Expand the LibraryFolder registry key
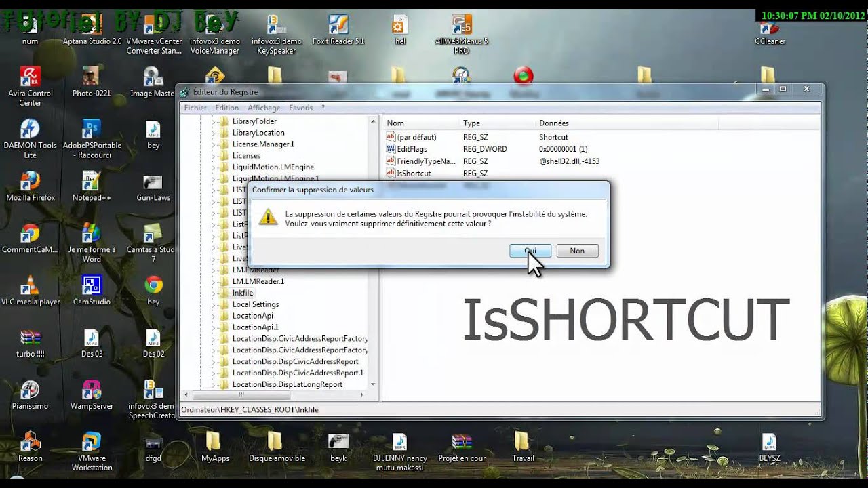The width and height of the screenshot is (868, 488). (x=213, y=122)
